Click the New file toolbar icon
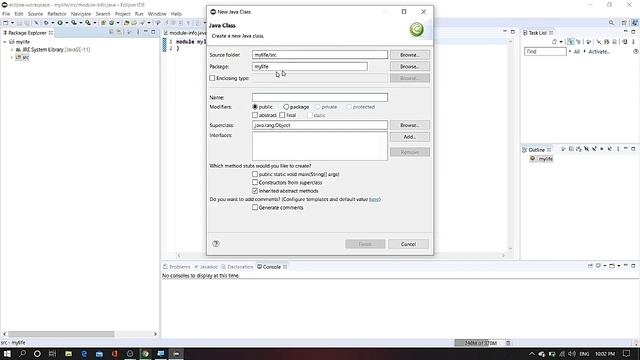Image resolution: width=640 pixels, height=360 pixels. 5,23
